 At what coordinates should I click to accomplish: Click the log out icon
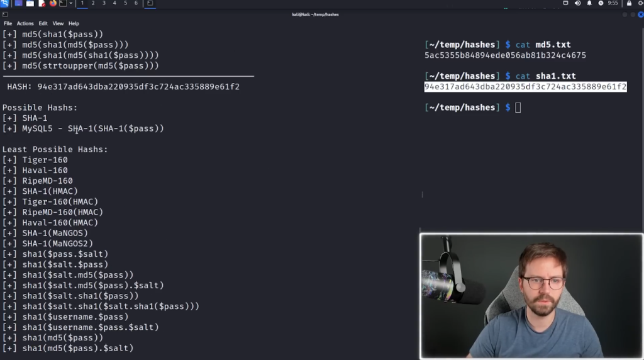click(640, 3)
